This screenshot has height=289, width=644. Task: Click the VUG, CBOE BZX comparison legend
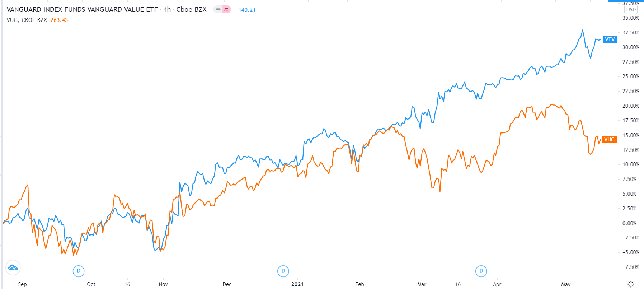27,20
